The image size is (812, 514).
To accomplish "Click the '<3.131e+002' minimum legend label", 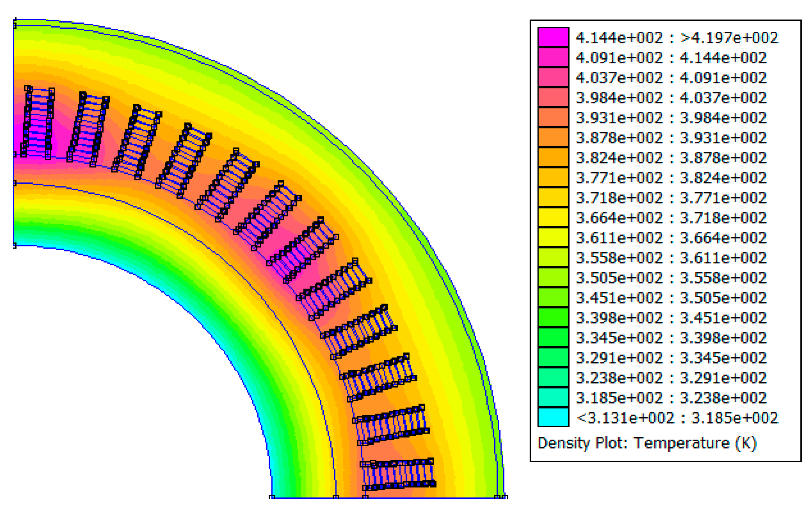I will click(x=626, y=418).
